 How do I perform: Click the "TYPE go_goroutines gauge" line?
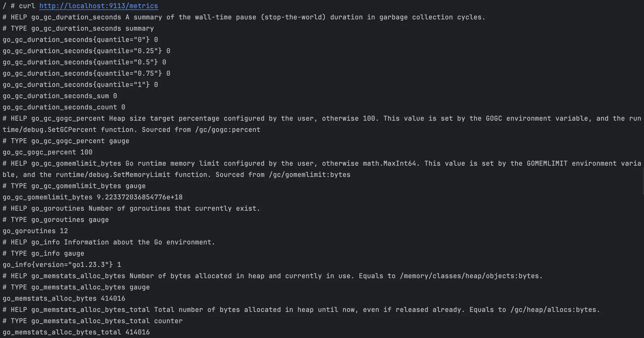[56, 220]
